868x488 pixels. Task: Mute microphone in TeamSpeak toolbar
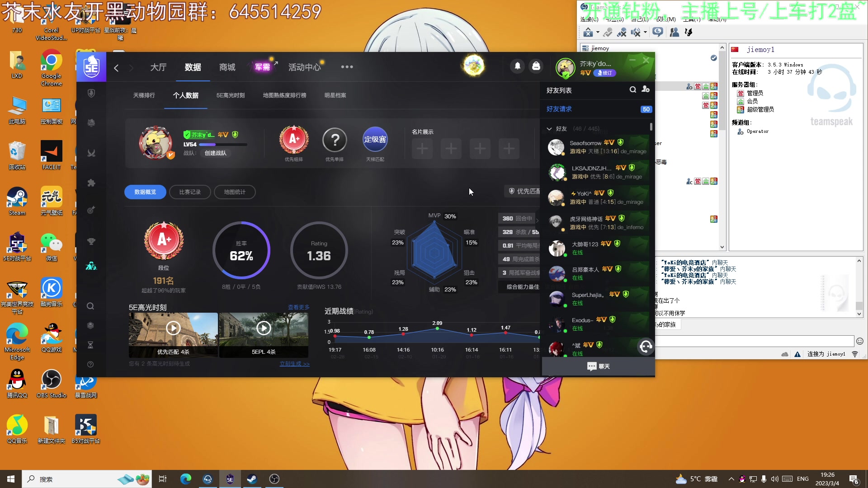click(x=622, y=32)
